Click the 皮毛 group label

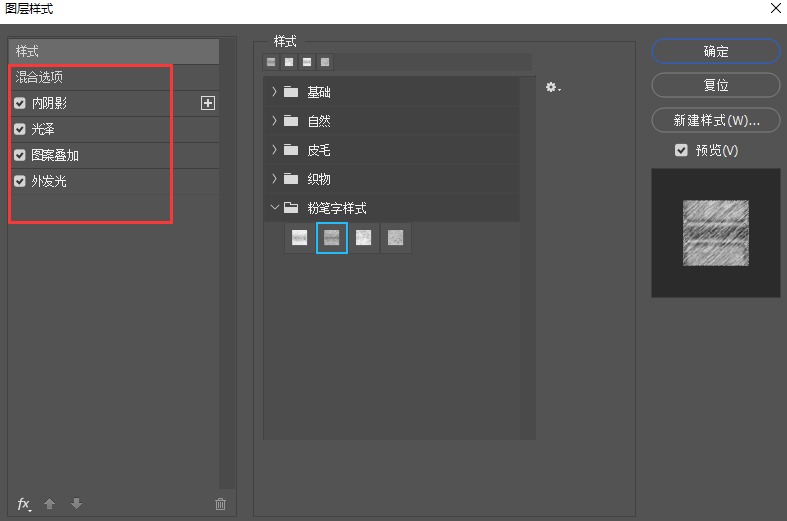pyautogui.click(x=319, y=150)
